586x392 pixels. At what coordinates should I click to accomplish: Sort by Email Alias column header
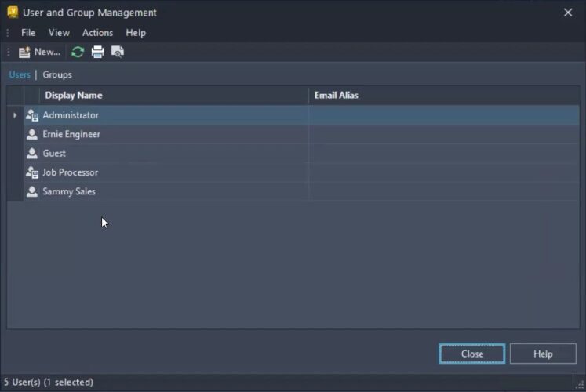click(x=444, y=95)
